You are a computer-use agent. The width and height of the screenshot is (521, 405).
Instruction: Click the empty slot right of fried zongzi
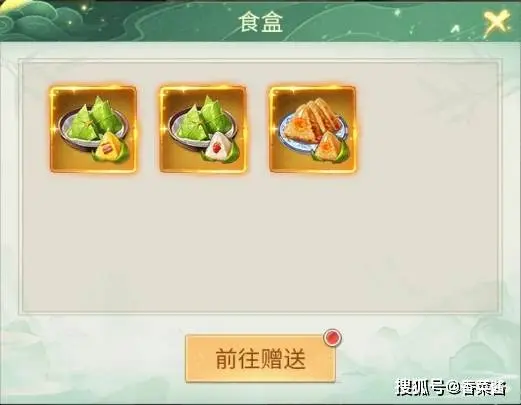423,129
